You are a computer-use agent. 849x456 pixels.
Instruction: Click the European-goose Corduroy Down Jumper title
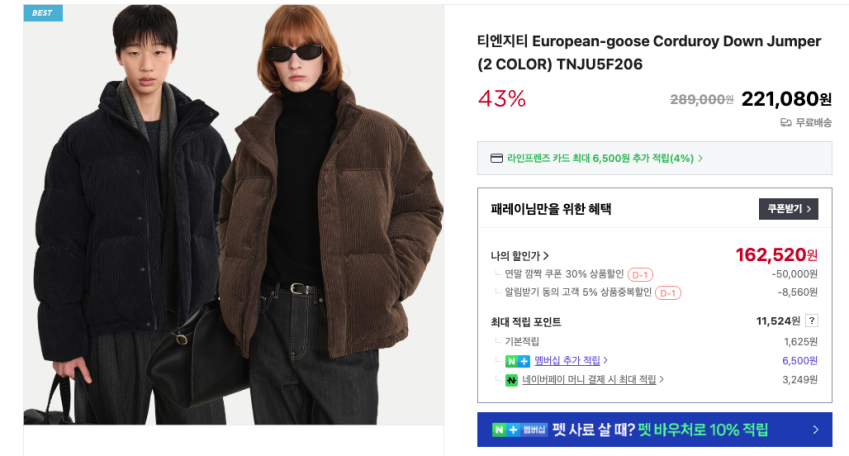click(649, 53)
